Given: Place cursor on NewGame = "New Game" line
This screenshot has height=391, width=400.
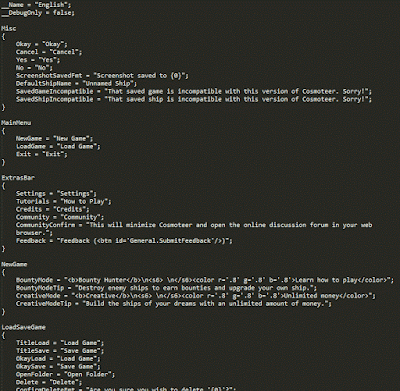Looking at the screenshot, I should [x=54, y=139].
